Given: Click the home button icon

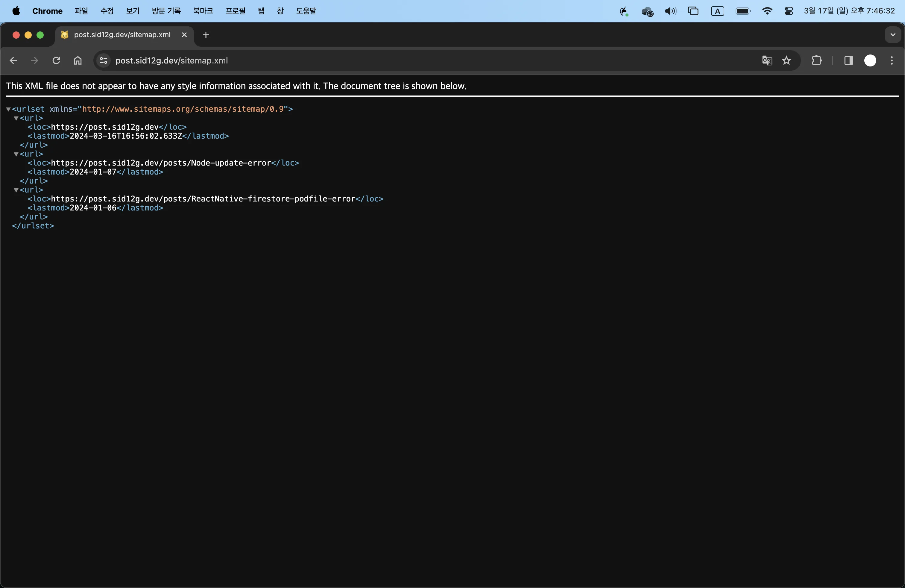Looking at the screenshot, I should click(78, 60).
